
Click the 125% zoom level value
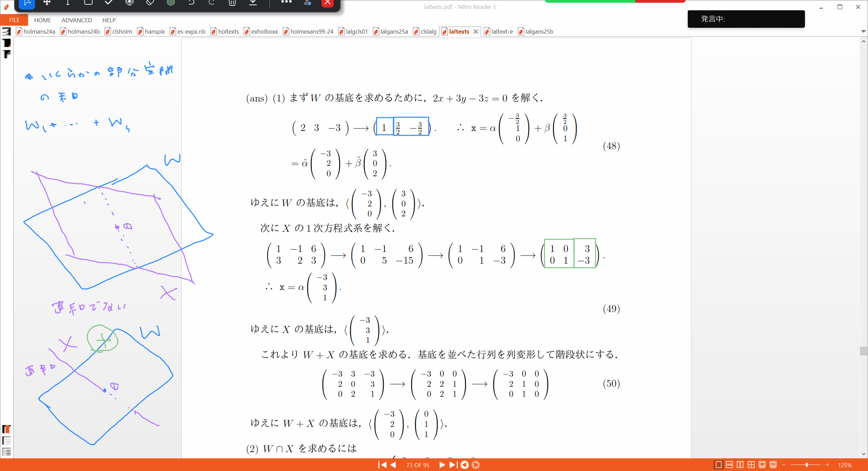[x=845, y=465]
